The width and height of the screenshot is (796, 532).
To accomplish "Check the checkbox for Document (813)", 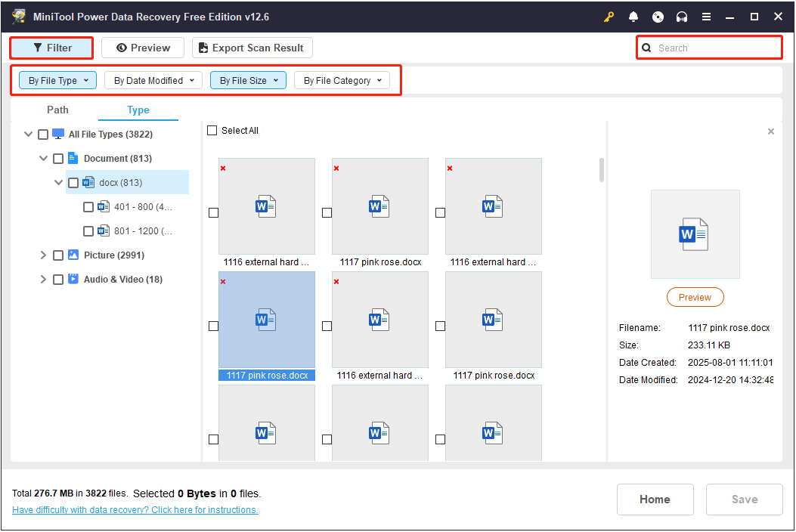I will pyautogui.click(x=58, y=158).
